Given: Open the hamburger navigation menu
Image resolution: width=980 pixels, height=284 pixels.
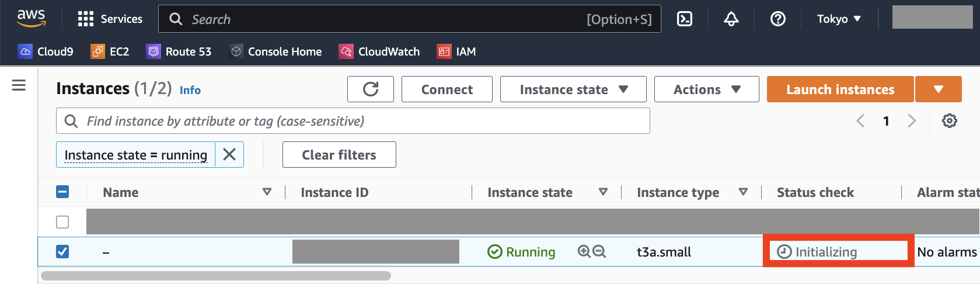Looking at the screenshot, I should [19, 85].
